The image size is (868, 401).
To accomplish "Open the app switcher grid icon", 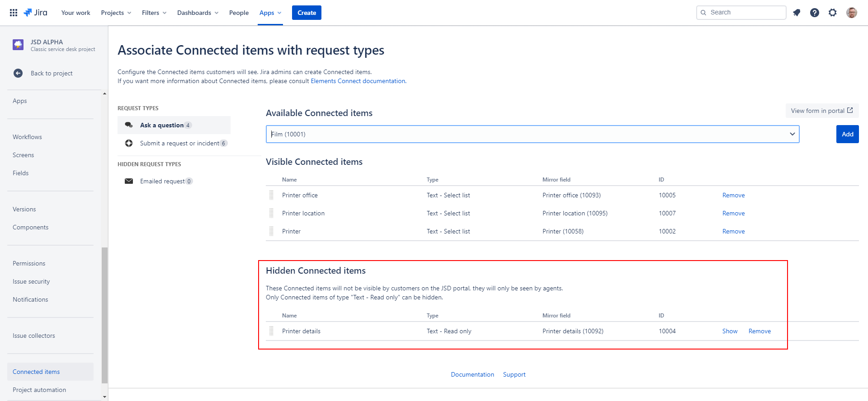I will tap(14, 13).
